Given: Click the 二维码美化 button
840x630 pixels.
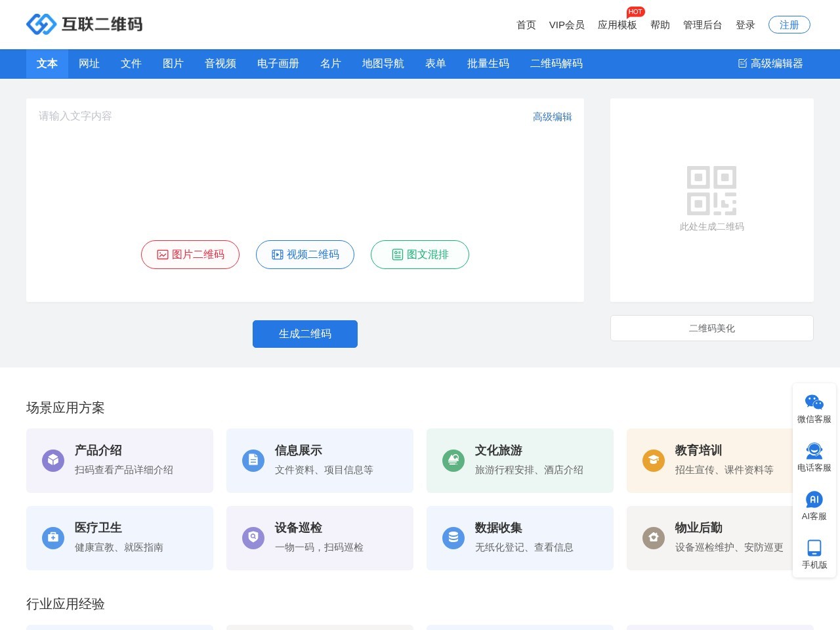Looking at the screenshot, I should [x=712, y=328].
